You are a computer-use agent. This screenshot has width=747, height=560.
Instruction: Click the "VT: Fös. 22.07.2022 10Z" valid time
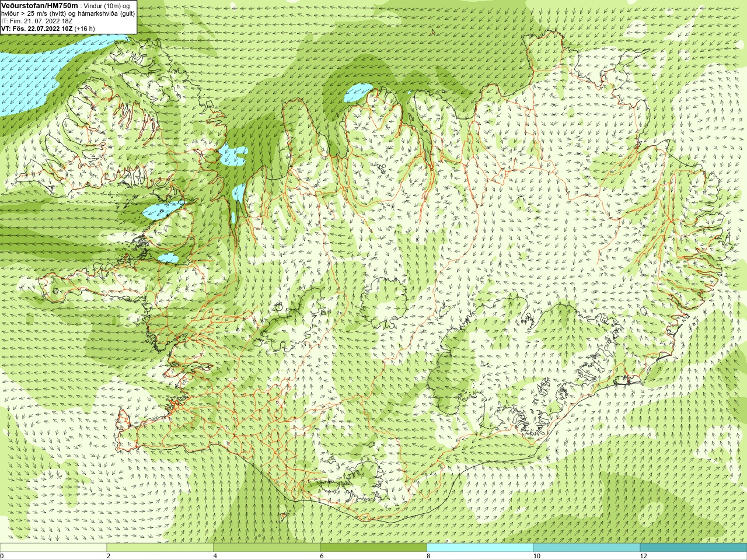[x=37, y=29]
